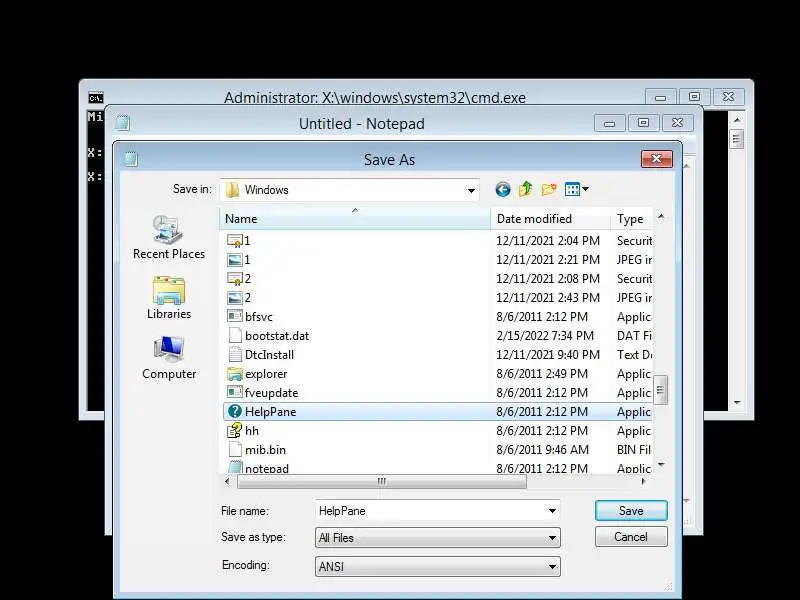Click scroll right arrow of file list

(x=643, y=481)
